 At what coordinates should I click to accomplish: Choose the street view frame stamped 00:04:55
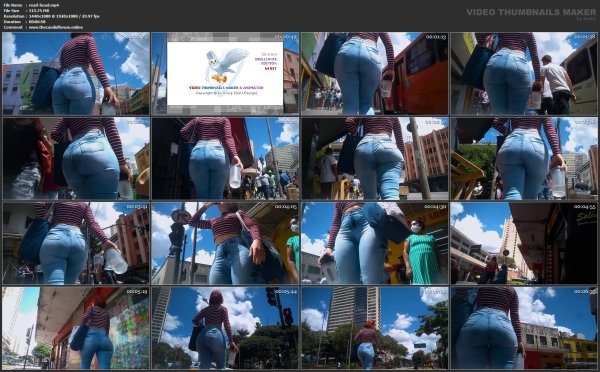coord(524,243)
